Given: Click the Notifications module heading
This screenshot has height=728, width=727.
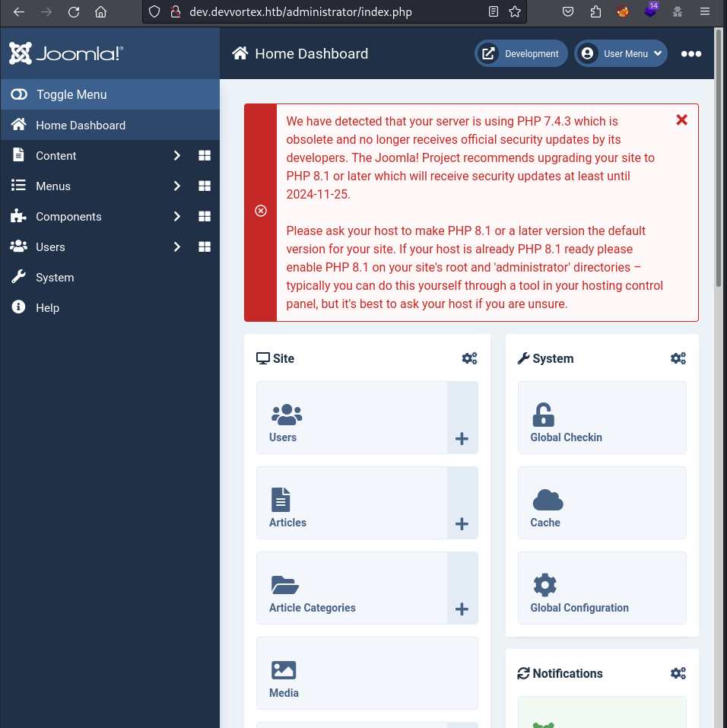Looking at the screenshot, I should pyautogui.click(x=567, y=673).
